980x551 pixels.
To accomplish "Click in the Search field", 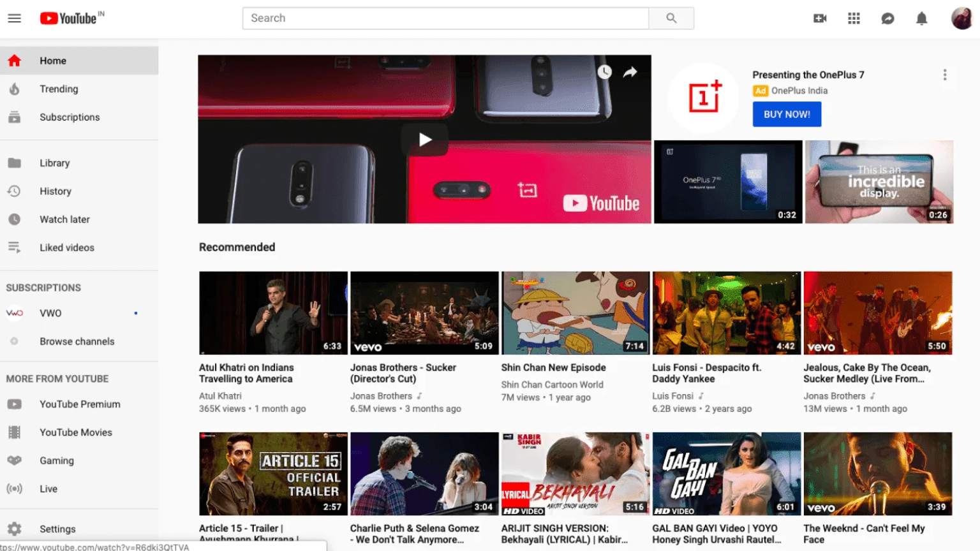I will point(445,18).
